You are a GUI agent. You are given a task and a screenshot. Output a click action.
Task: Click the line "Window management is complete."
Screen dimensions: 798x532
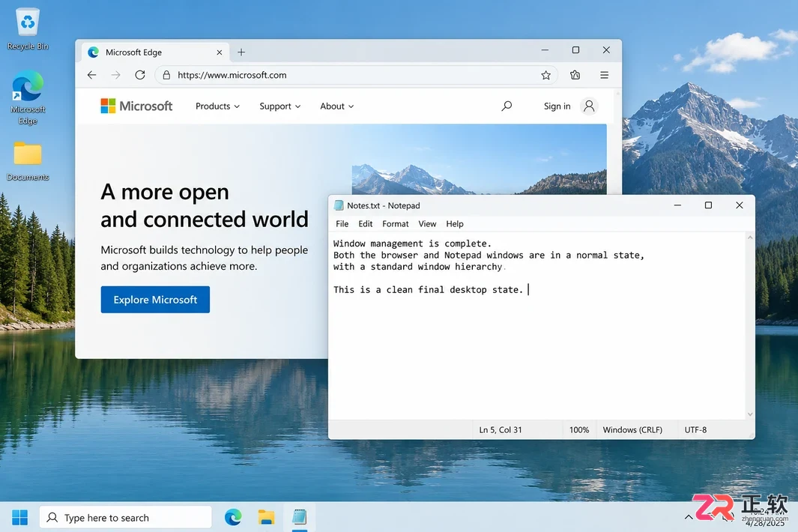[412, 244]
